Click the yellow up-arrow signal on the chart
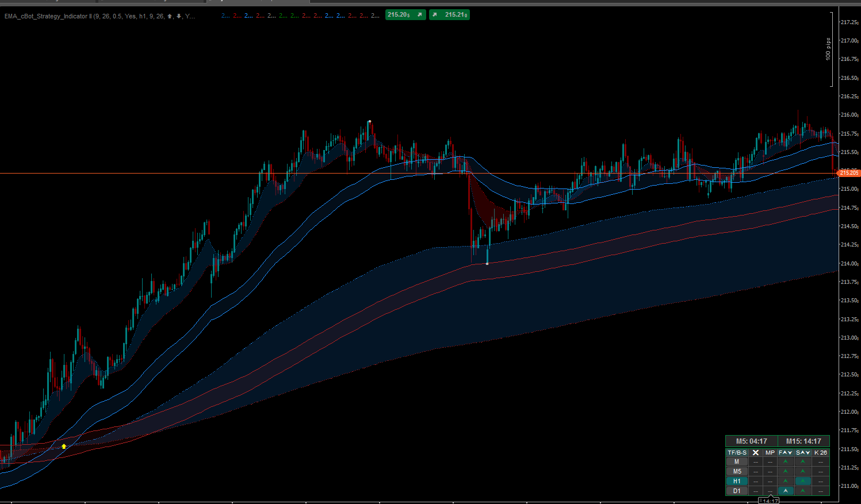Image resolution: width=861 pixels, height=504 pixels. click(x=64, y=446)
